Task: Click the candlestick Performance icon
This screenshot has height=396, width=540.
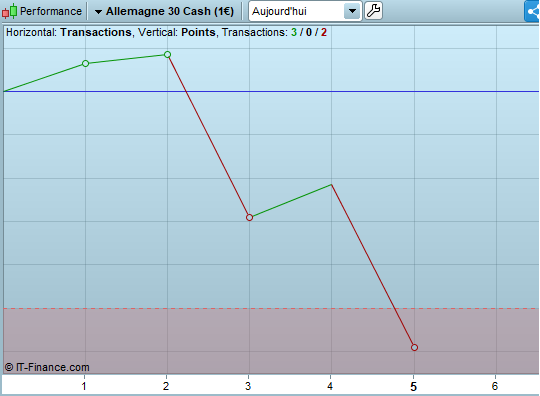Action: 9,11
